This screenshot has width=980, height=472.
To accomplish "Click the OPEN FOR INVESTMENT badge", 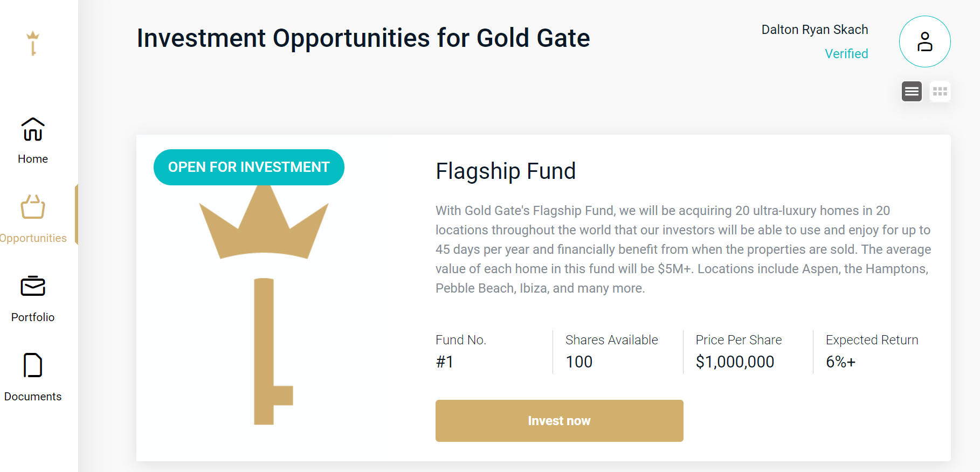I will [x=249, y=167].
